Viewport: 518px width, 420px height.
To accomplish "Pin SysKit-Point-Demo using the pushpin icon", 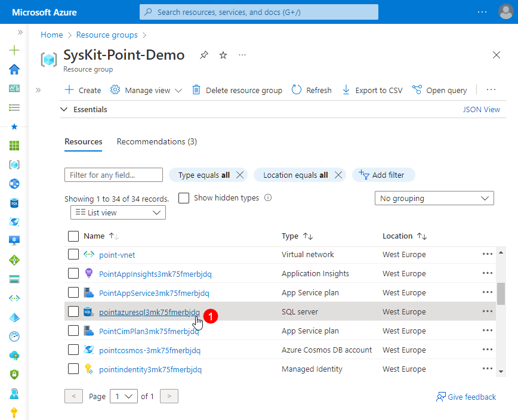I will click(203, 55).
